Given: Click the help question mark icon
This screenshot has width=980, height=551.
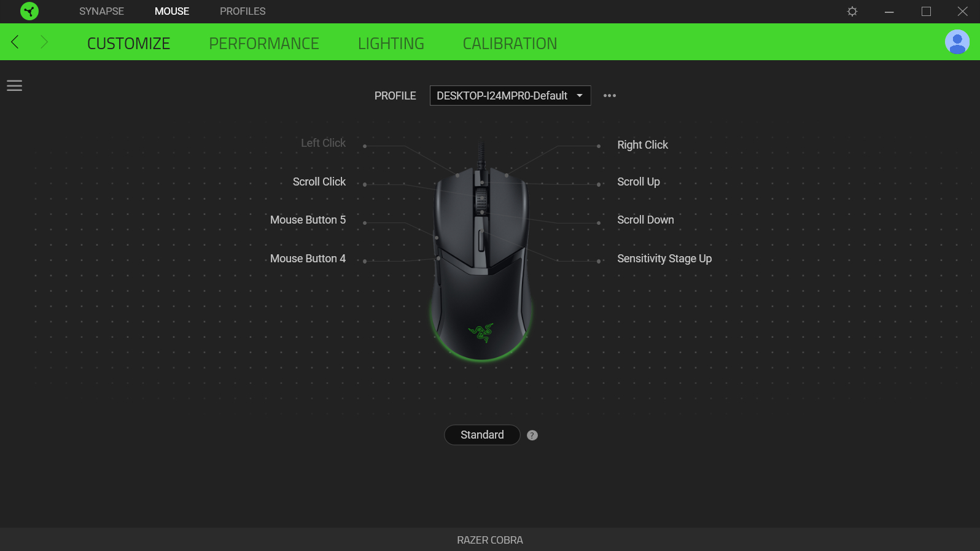Looking at the screenshot, I should click(x=532, y=435).
